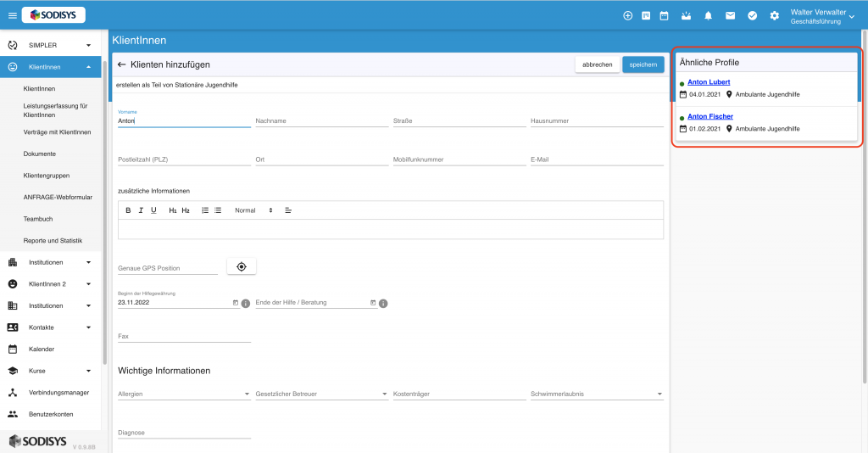The width and height of the screenshot is (868, 453).
Task: Click the speichern button
Action: tap(643, 64)
